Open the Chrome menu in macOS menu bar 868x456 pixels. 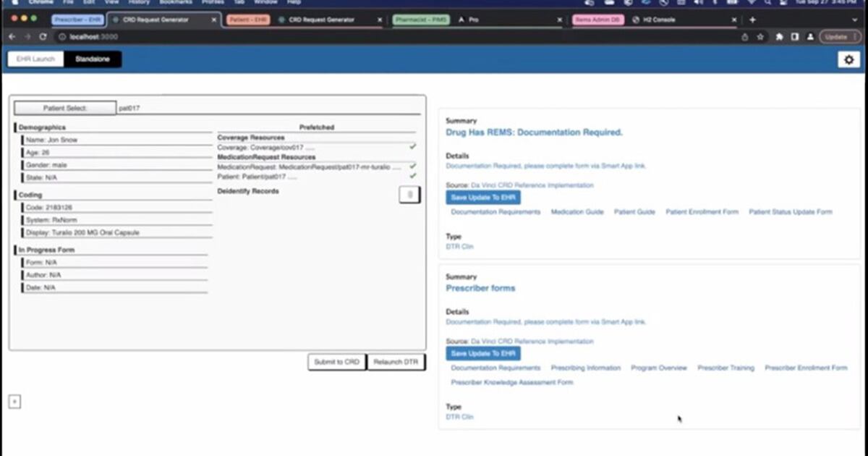41,2
